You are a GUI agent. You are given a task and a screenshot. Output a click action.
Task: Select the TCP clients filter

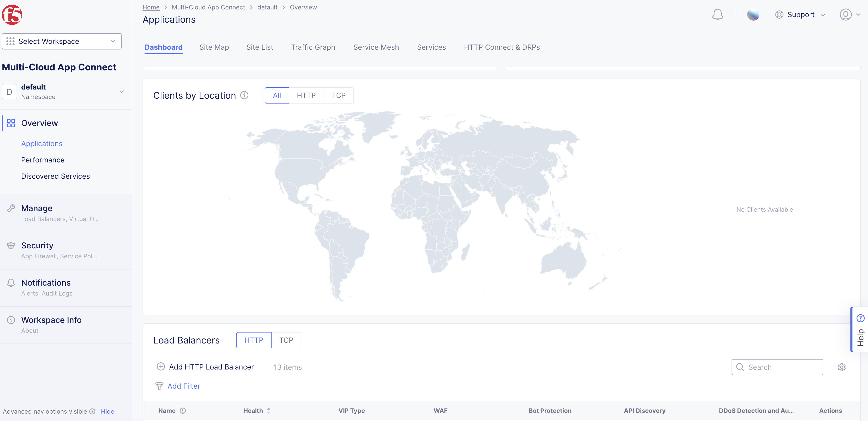338,95
